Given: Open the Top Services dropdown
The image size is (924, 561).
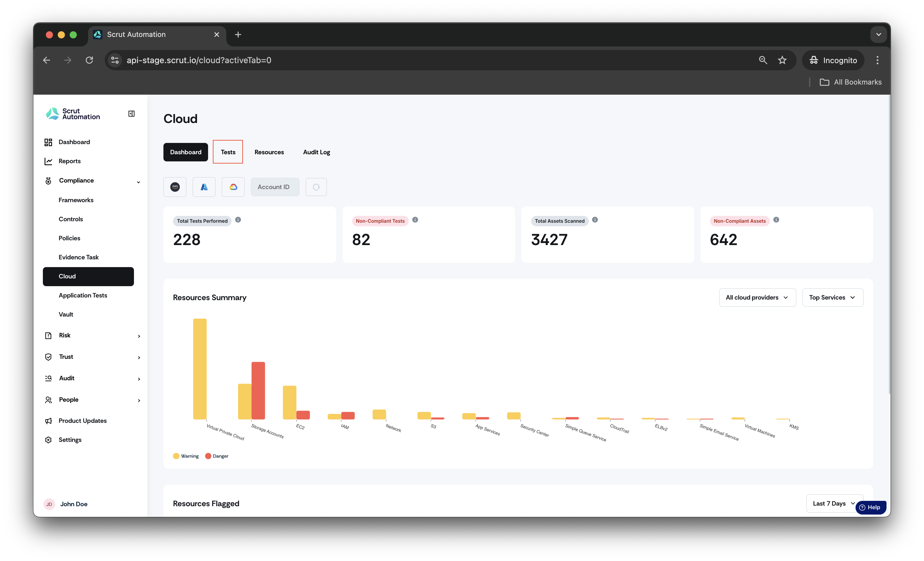Looking at the screenshot, I should (833, 297).
